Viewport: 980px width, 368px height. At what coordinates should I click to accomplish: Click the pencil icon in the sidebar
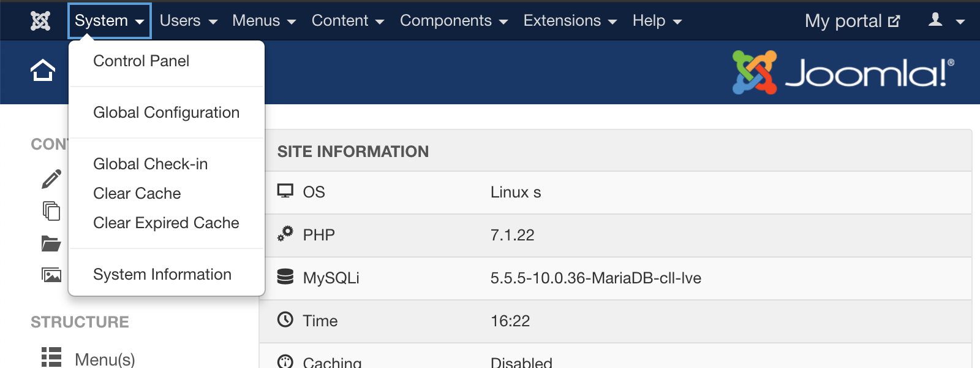[51, 178]
